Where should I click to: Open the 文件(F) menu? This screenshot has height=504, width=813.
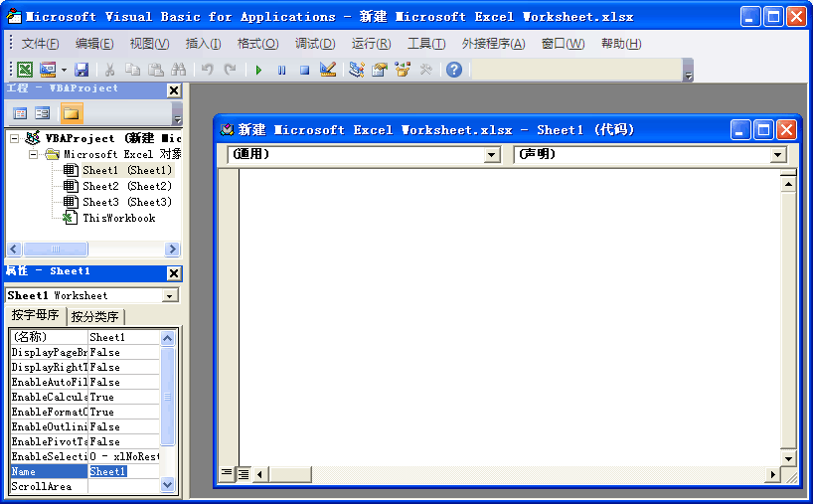(40, 44)
